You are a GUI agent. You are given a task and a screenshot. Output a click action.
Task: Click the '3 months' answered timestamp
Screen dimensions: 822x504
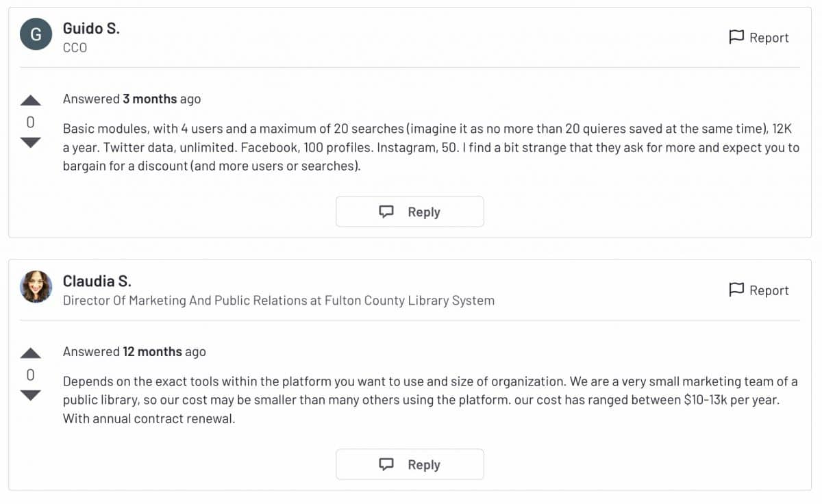click(149, 99)
